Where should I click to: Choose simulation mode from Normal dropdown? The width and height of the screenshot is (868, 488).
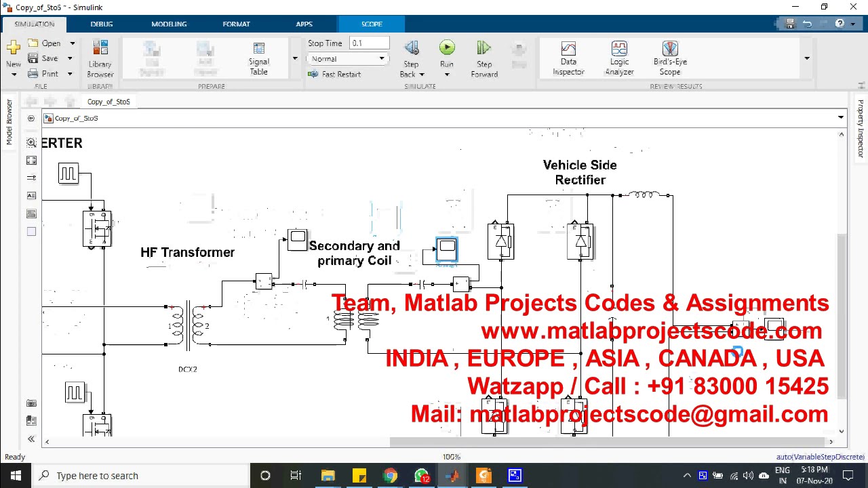(348, 59)
